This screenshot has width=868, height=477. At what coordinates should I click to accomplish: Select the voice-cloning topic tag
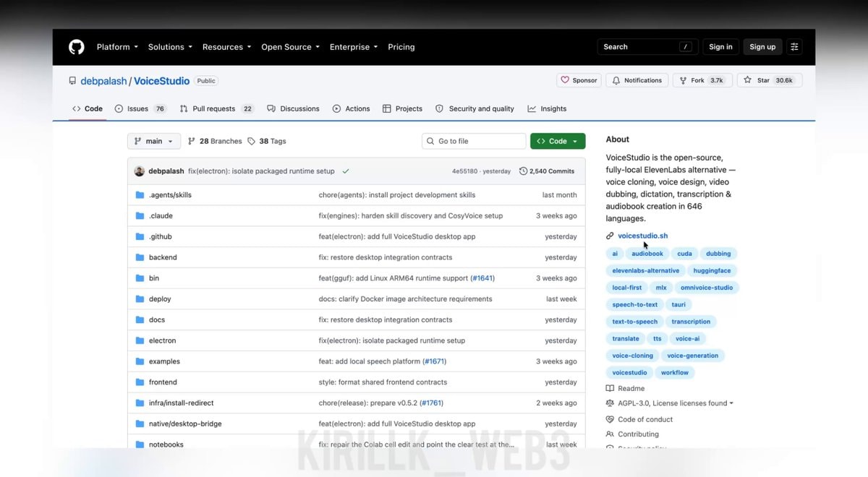click(632, 356)
